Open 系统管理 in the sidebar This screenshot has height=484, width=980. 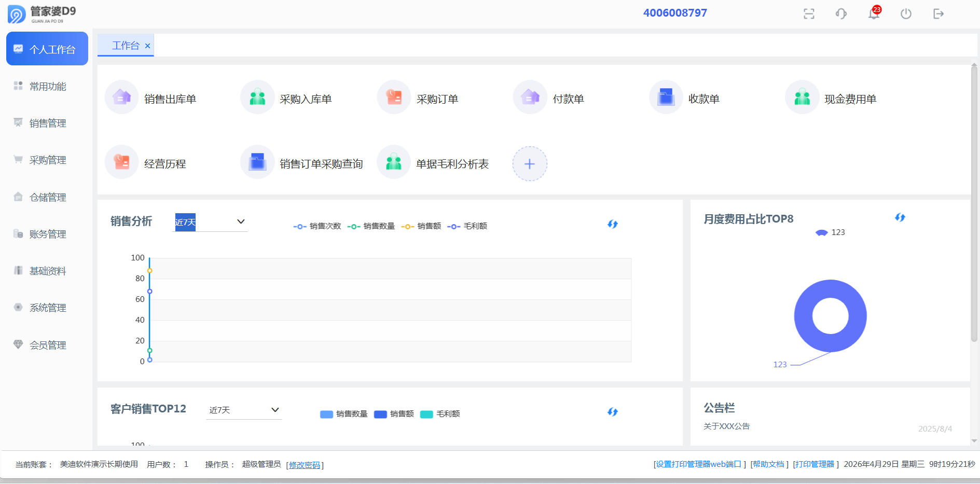tap(47, 308)
